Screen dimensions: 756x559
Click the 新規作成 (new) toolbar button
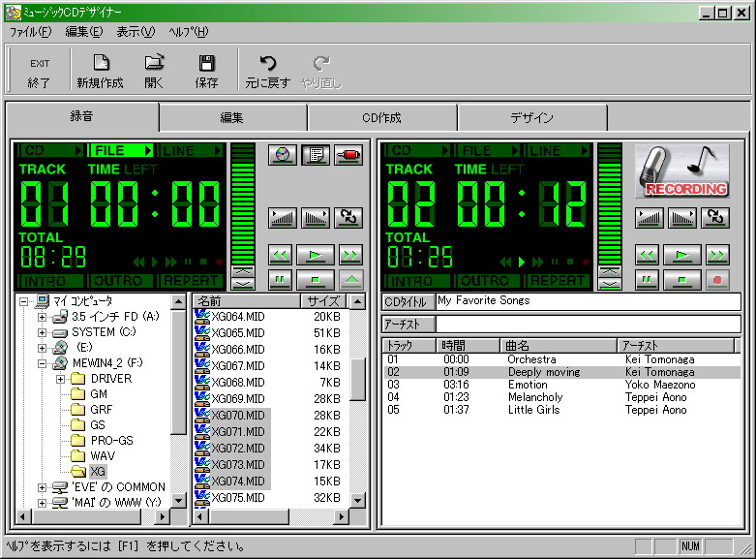(101, 71)
